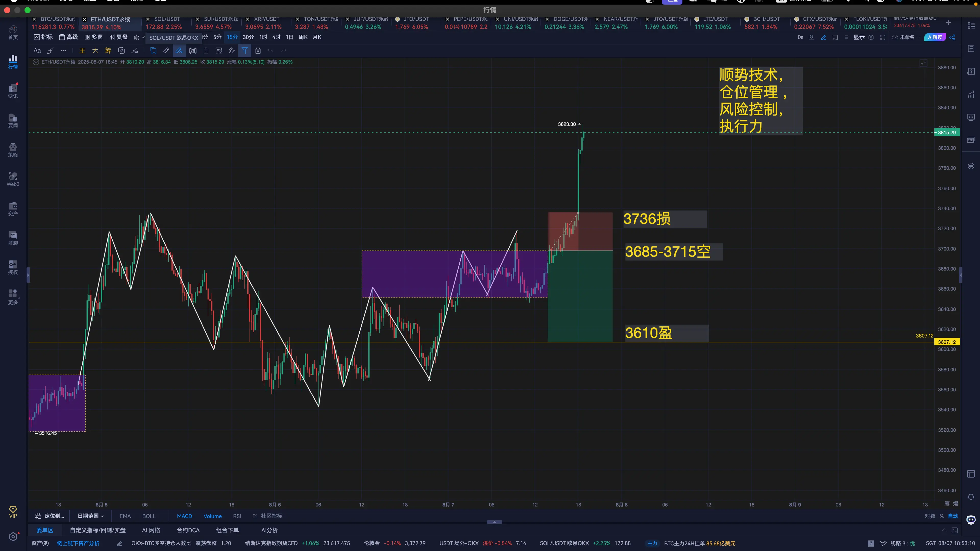Click the share icon next to AI解读
The width and height of the screenshot is (980, 551).
[x=953, y=37]
